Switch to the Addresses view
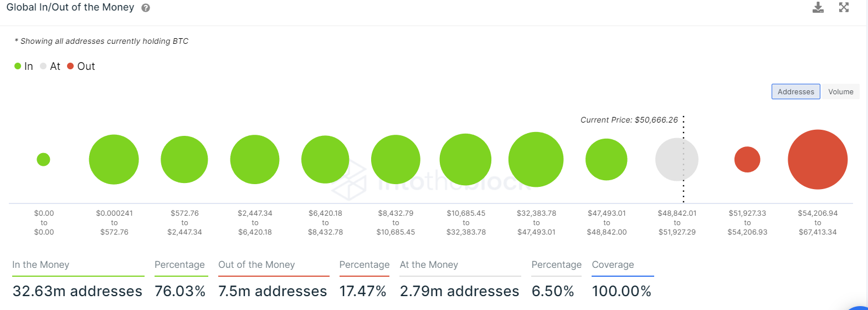Viewport: 868px width, 310px height. click(x=795, y=92)
